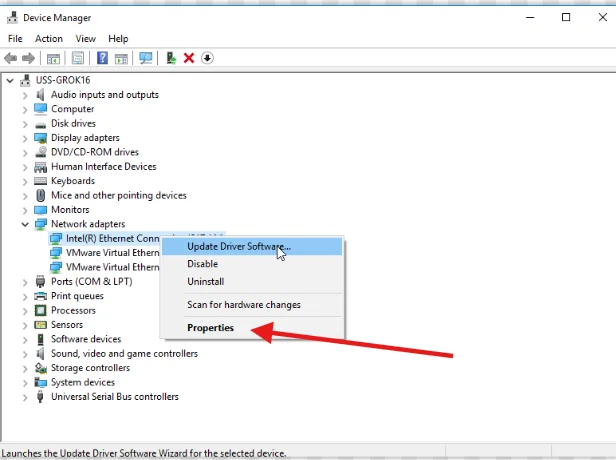Click the Storage controllers icon
This screenshot has height=460, width=616.
click(40, 368)
